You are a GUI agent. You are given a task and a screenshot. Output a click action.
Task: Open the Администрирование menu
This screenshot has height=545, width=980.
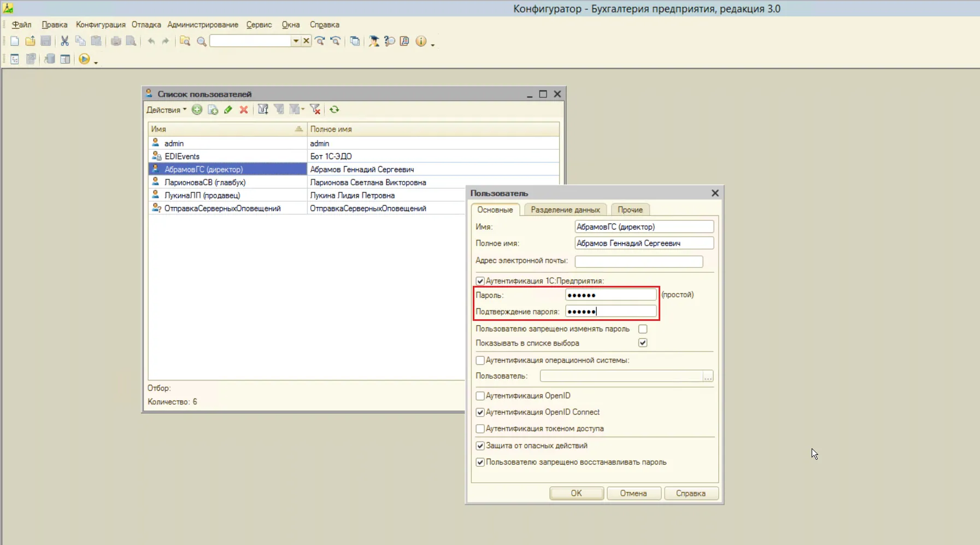click(203, 25)
